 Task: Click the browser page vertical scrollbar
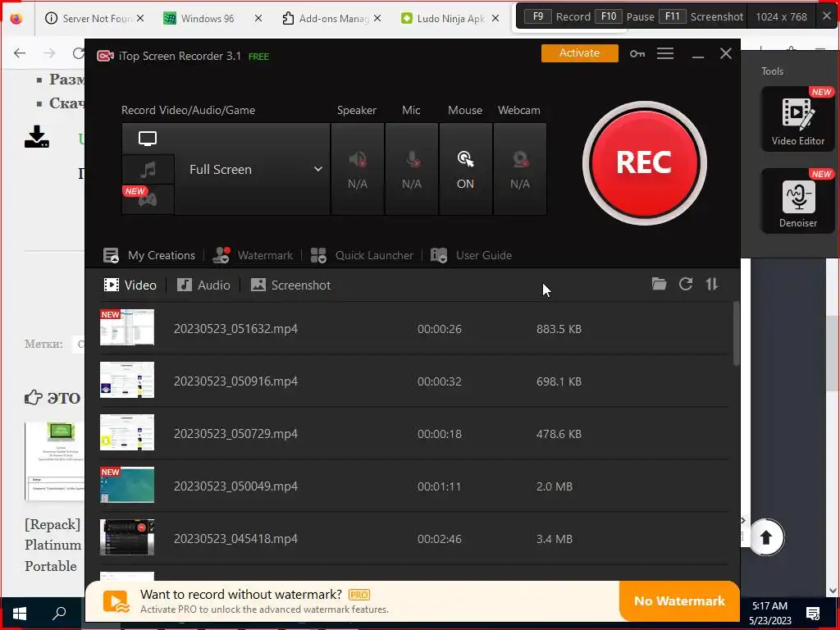tap(832, 354)
